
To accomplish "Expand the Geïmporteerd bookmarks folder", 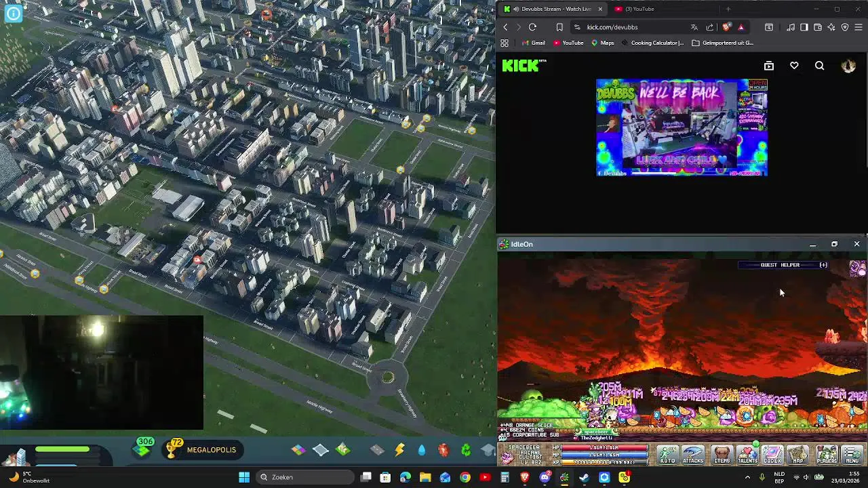I will click(x=723, y=43).
